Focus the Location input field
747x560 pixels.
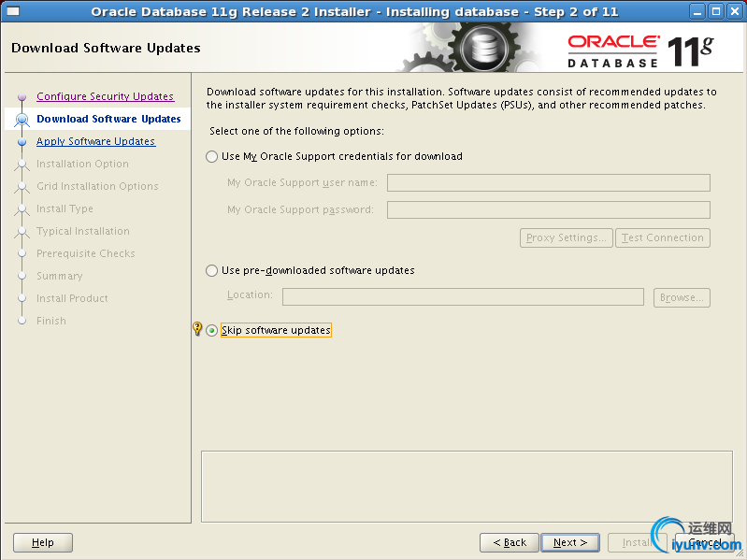coord(463,296)
